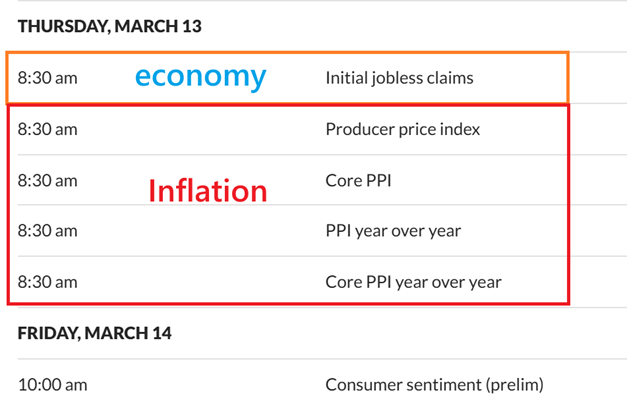Click 8:30 am beside PPI year over year
Screen dimensions: 627x407
(x=47, y=231)
